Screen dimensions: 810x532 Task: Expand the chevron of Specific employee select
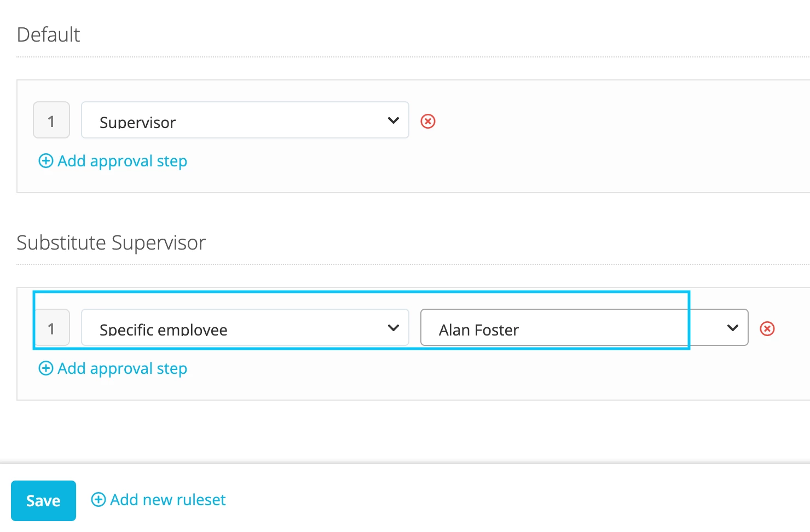point(394,328)
